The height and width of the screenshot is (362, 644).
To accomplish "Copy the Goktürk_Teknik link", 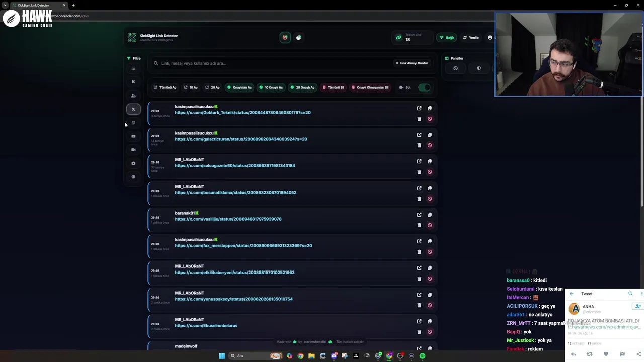I will coord(430,108).
